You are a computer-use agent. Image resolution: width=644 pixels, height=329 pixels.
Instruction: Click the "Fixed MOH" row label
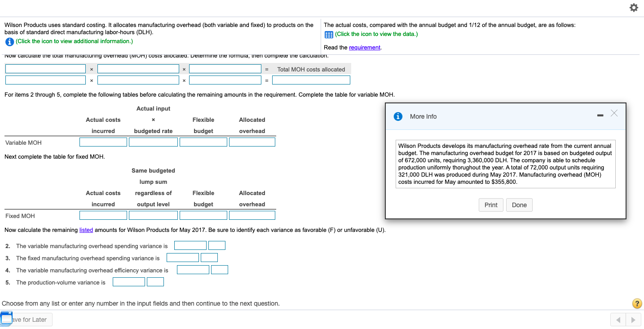coord(20,216)
